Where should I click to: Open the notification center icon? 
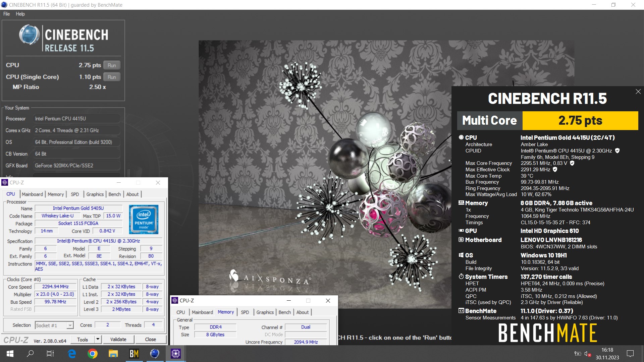pos(630,354)
